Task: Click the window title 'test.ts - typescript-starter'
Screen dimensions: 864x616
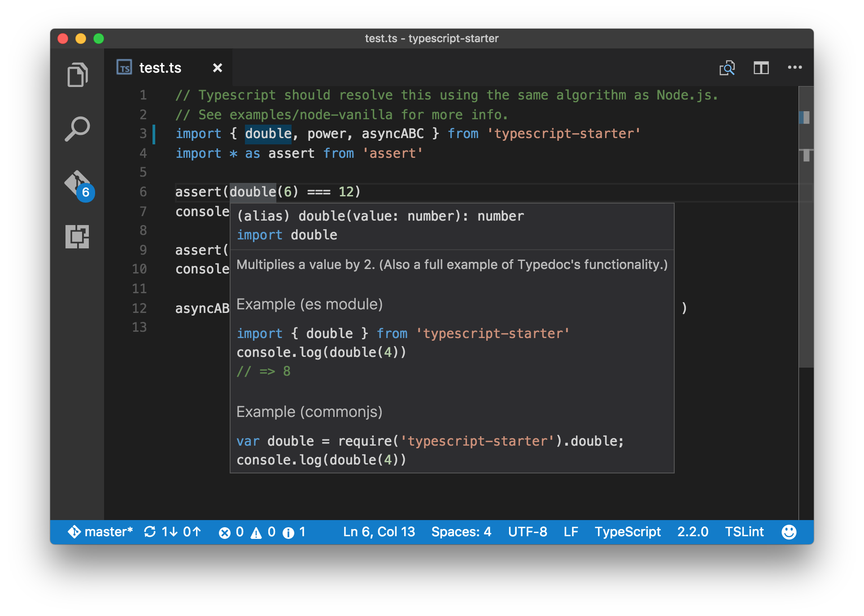Action: tap(432, 39)
